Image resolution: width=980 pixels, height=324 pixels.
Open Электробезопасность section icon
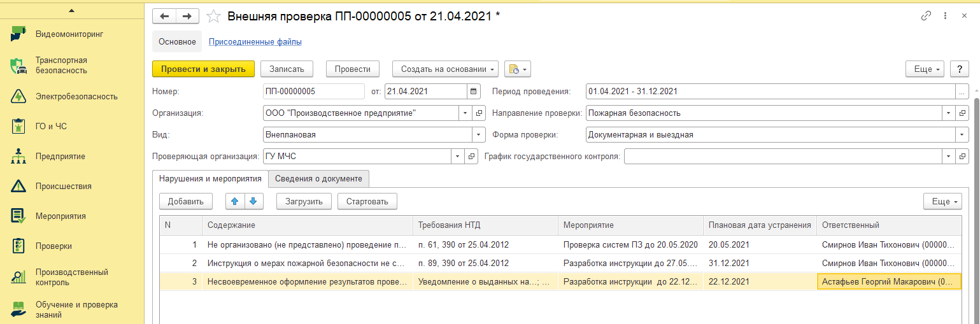(x=18, y=97)
